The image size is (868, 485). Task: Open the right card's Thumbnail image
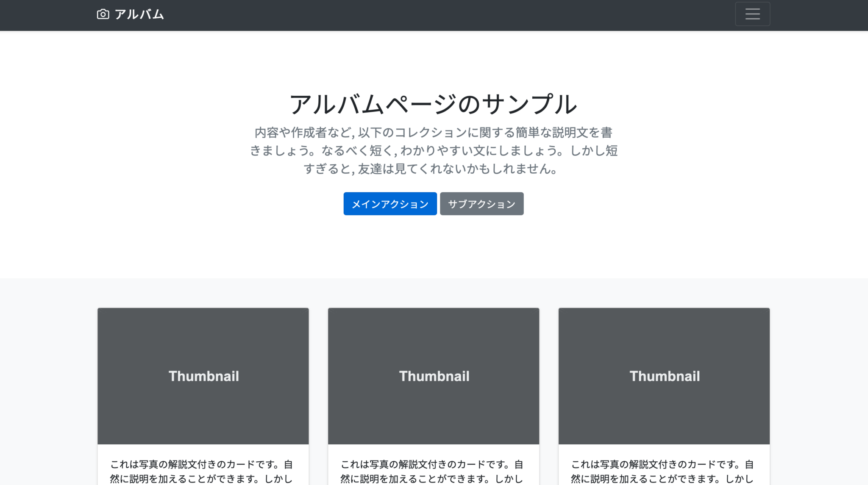point(664,376)
